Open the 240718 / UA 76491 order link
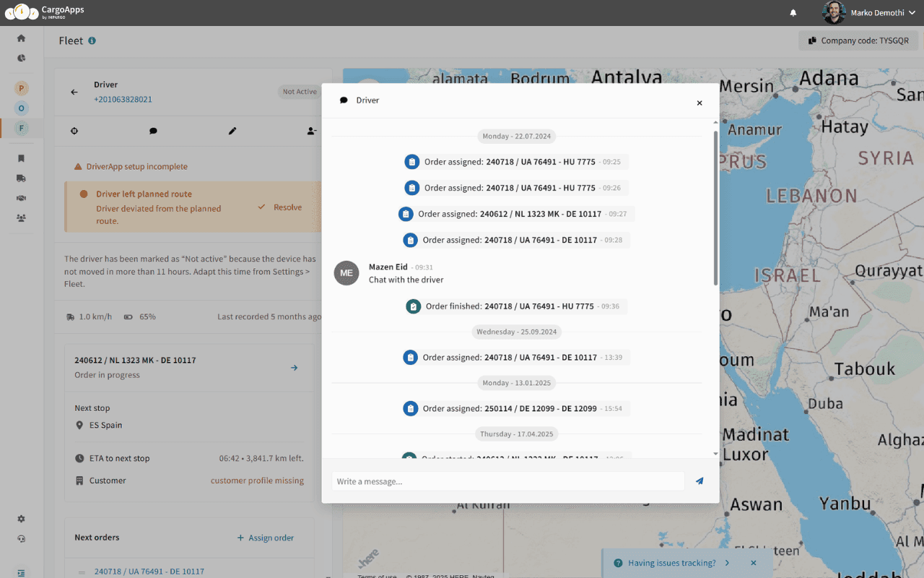 click(149, 571)
